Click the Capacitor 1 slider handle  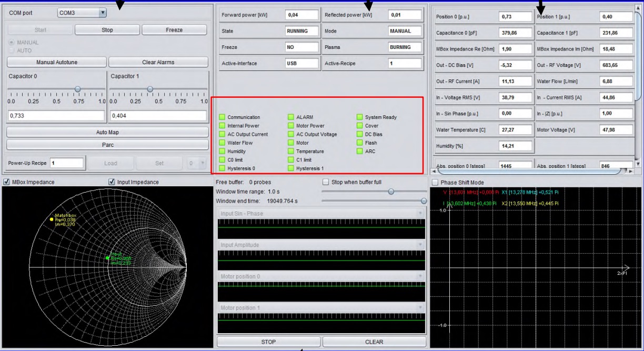[150, 89]
